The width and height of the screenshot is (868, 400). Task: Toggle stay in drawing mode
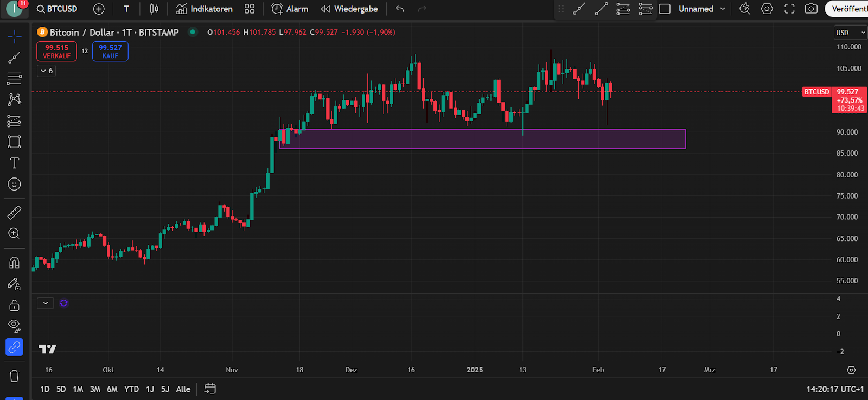(x=14, y=284)
